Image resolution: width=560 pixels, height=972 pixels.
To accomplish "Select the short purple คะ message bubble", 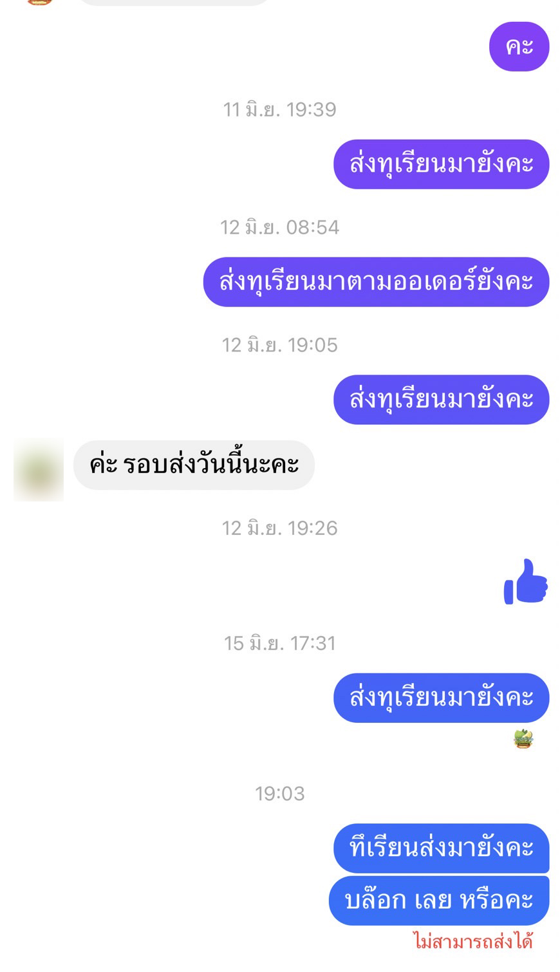I will [x=519, y=46].
